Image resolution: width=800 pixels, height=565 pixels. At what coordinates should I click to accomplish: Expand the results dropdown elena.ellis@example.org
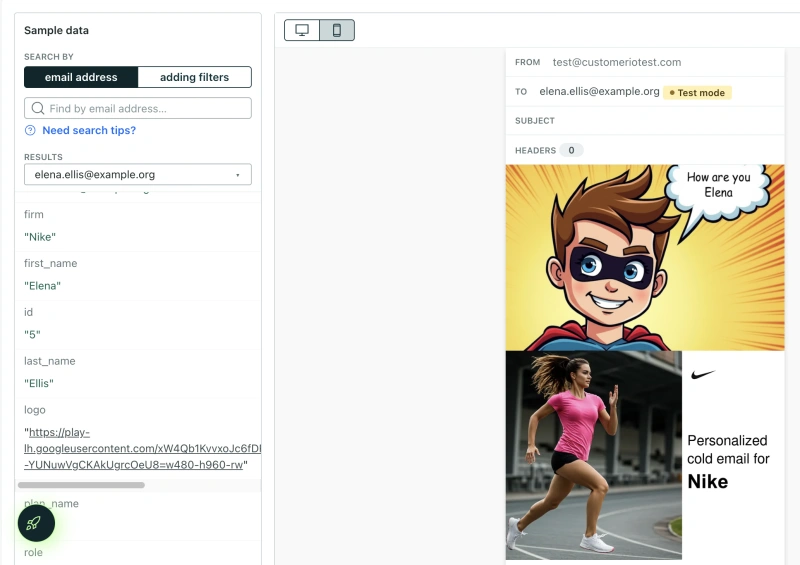tap(138, 175)
